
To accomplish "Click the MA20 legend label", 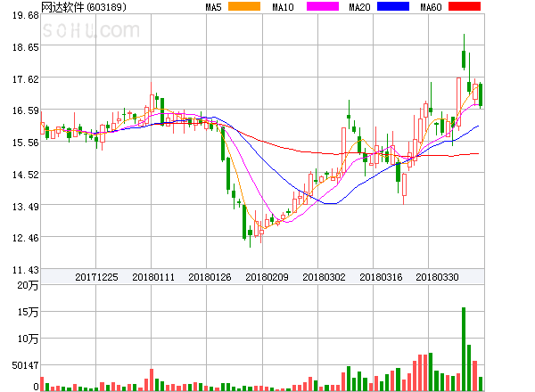I will pos(359,7).
